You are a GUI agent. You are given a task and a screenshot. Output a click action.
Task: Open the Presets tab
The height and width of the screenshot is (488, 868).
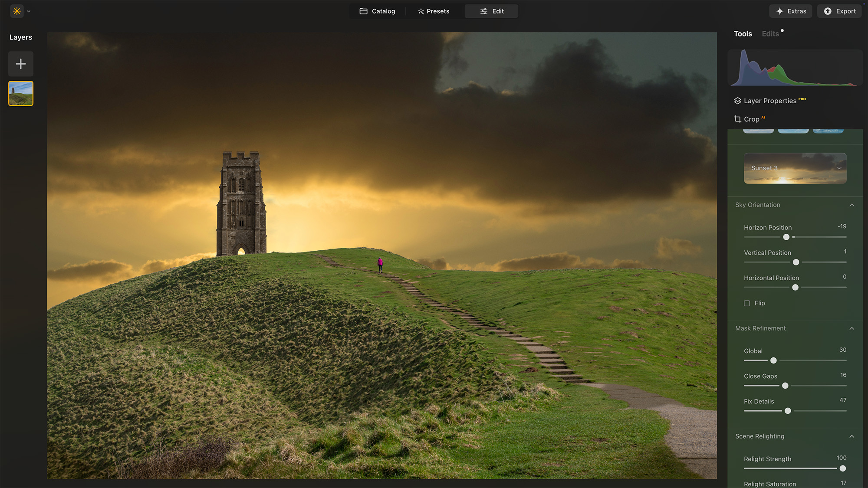[434, 11]
